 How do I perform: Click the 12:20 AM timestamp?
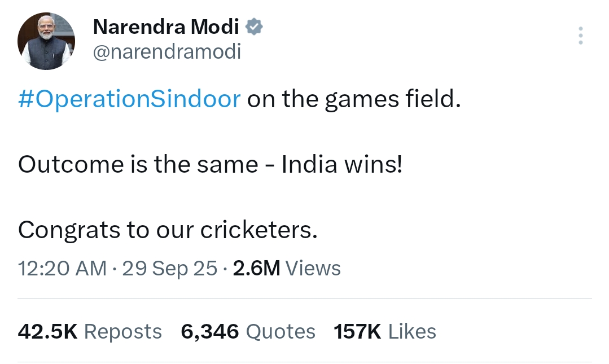coord(62,268)
